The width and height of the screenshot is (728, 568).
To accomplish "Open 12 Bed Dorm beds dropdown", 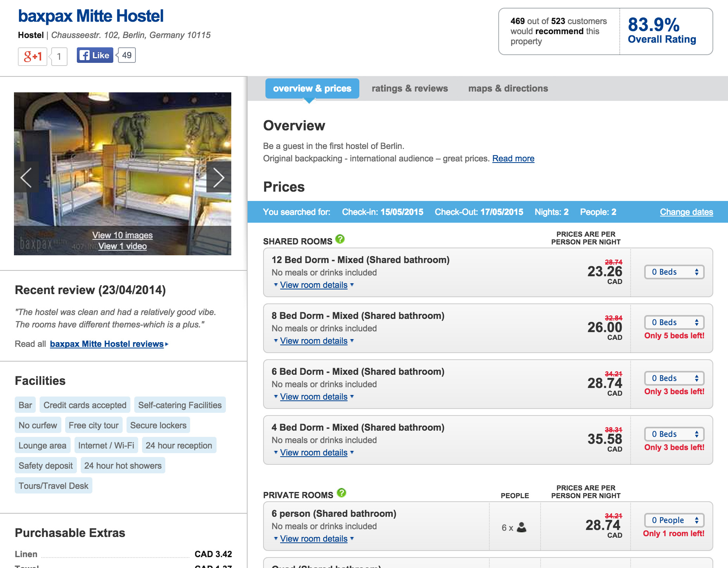I will click(674, 272).
